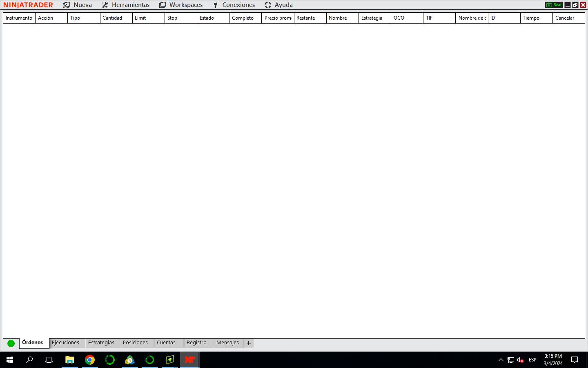Click the muted volume tray icon
Image resolution: width=588 pixels, height=368 pixels.
click(521, 360)
